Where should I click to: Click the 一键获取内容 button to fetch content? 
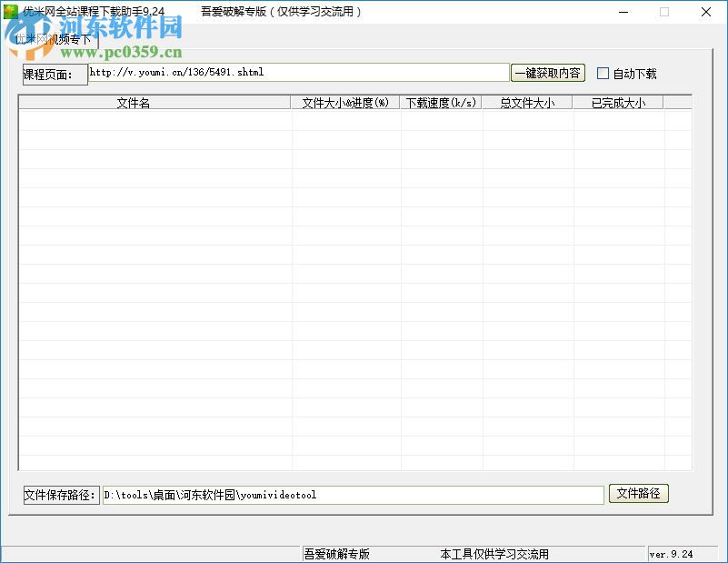[x=549, y=73]
